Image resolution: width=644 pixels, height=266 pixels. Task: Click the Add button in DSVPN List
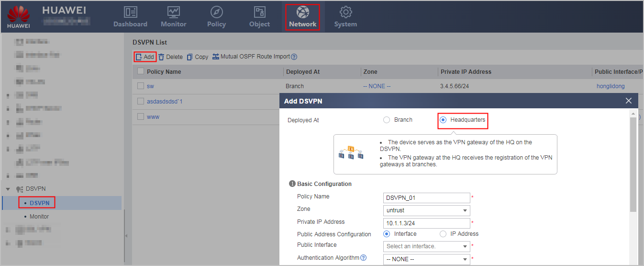145,57
